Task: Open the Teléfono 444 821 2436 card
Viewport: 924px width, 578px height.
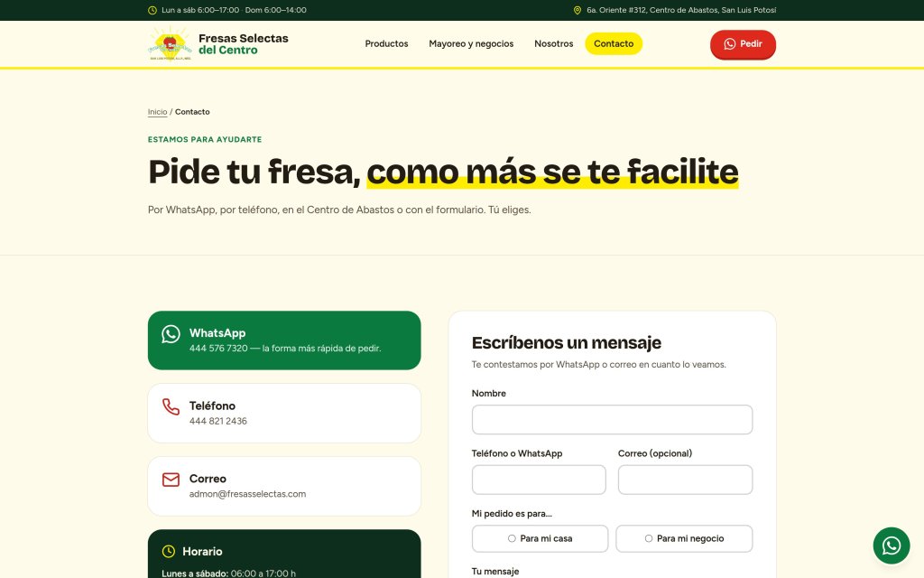Action: [x=284, y=413]
